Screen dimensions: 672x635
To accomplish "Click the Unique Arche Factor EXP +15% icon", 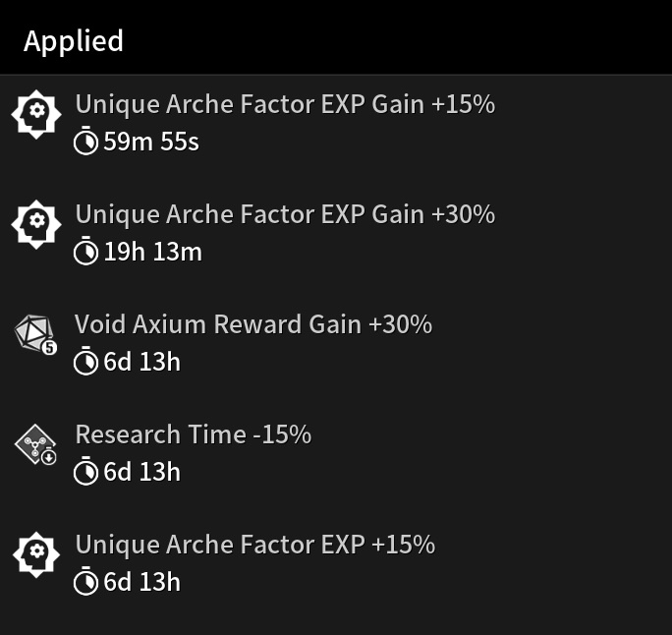I will 36,554.
